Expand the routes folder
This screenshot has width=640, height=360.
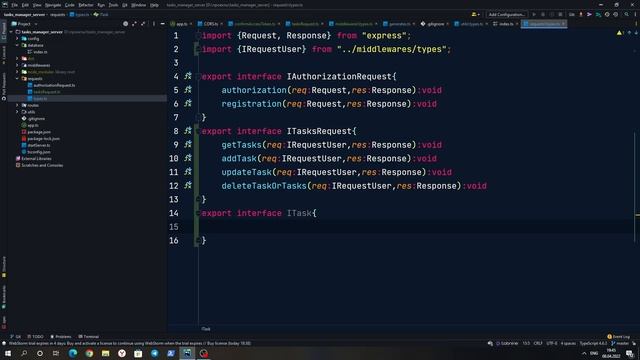point(17,105)
